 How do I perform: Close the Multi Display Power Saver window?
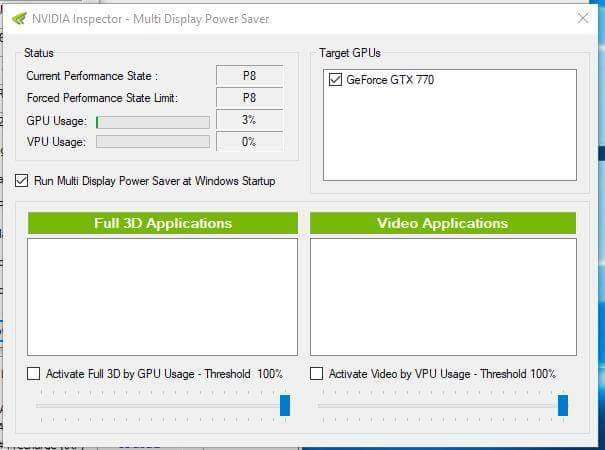583,18
